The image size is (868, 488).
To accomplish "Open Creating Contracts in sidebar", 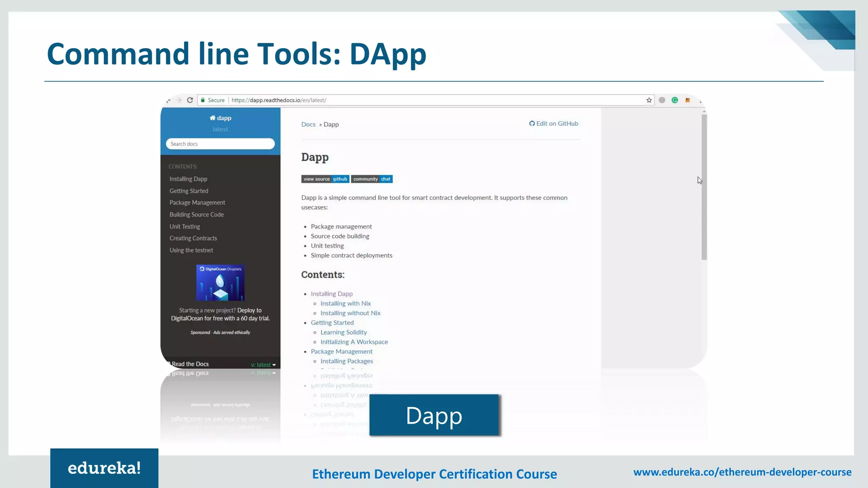I will 193,238.
